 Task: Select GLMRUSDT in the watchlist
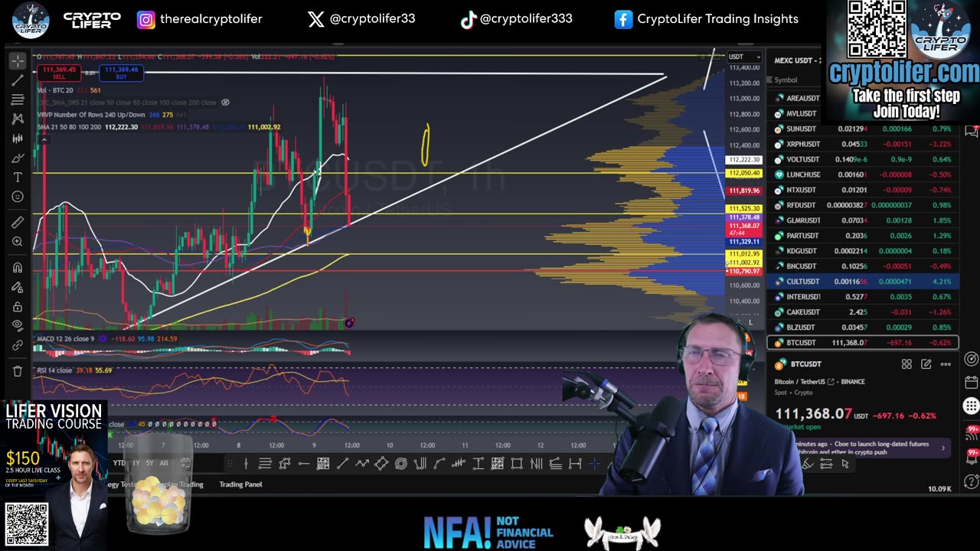click(x=862, y=220)
